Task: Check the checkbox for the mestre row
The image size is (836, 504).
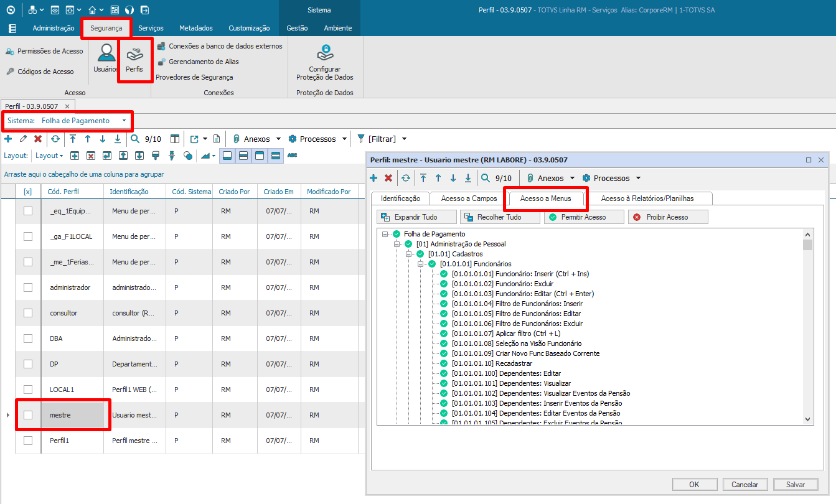Action: click(x=28, y=415)
